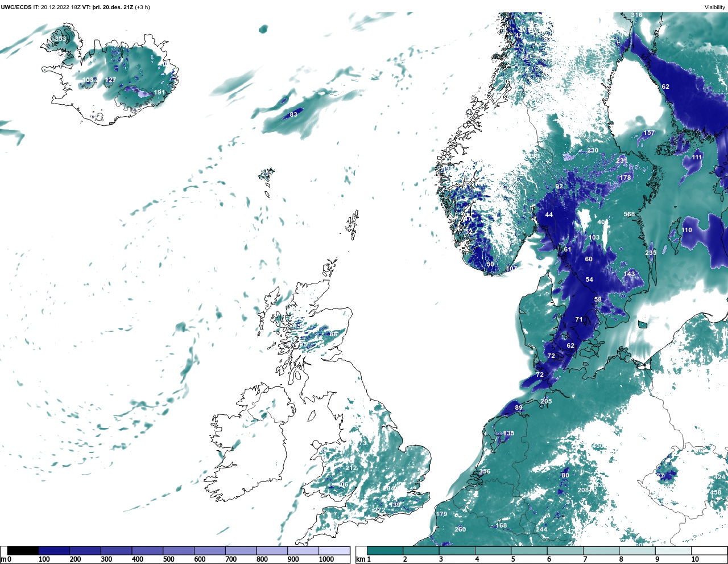The image size is (728, 564).
Task: Click the black 0–100 m legend swatch
Action: click(23, 550)
